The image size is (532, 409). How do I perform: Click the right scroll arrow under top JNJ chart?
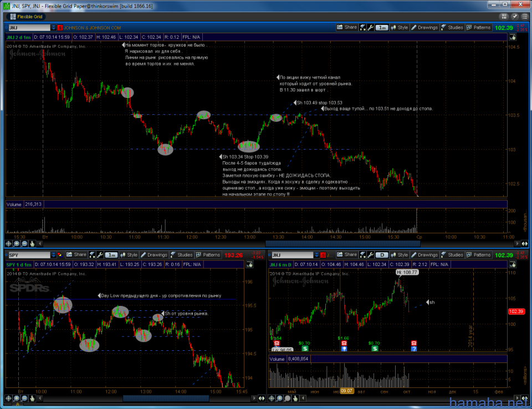tap(517, 244)
